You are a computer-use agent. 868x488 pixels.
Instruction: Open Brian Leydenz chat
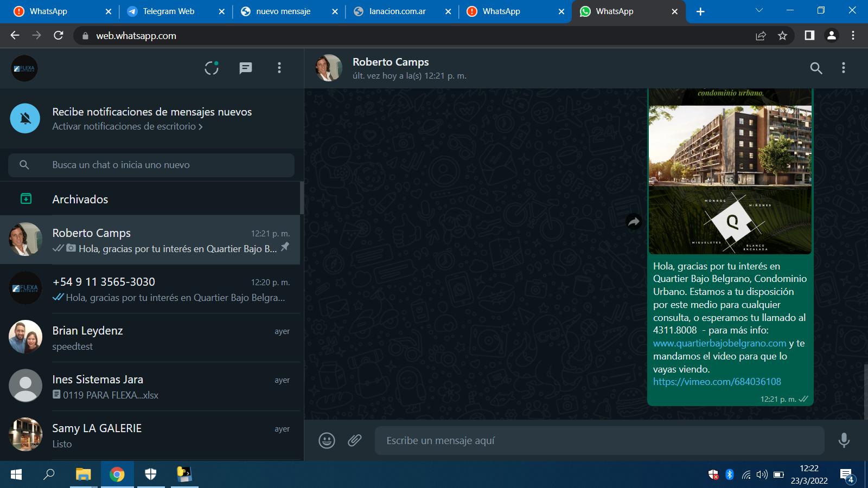pyautogui.click(x=150, y=337)
